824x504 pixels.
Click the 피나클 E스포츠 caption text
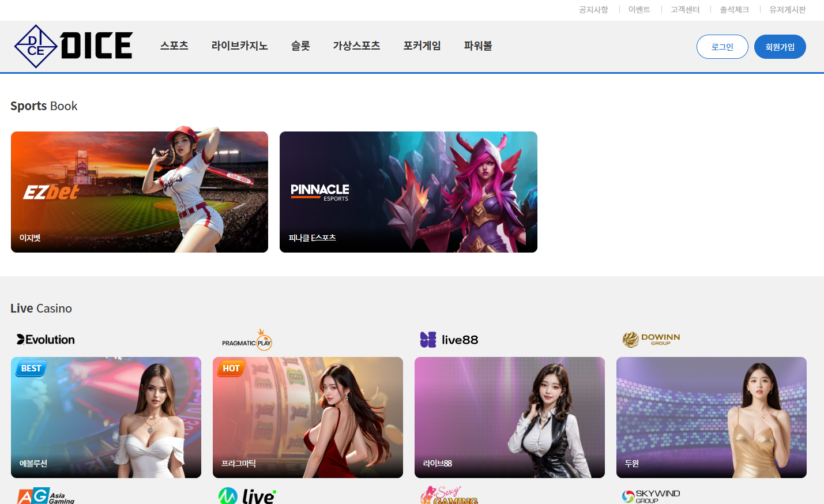point(312,238)
